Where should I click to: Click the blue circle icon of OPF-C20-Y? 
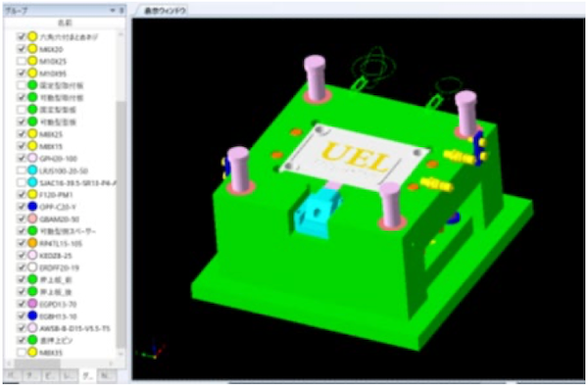coord(32,207)
